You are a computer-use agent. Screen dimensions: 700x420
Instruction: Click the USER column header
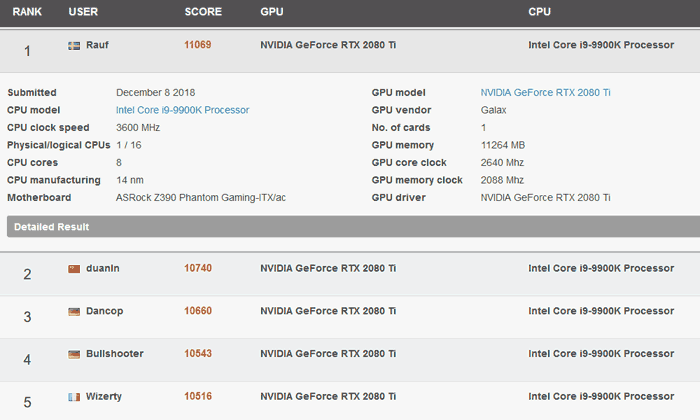click(x=83, y=12)
